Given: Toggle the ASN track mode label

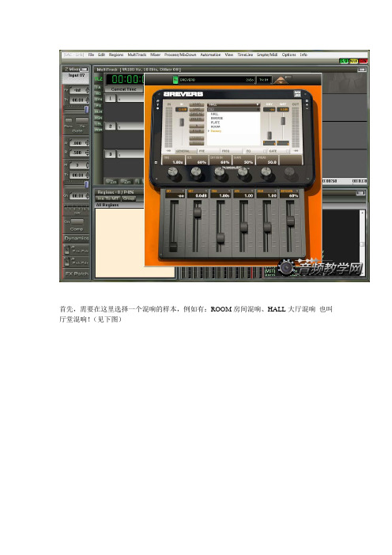Looking at the screenshot, I should click(98, 118).
